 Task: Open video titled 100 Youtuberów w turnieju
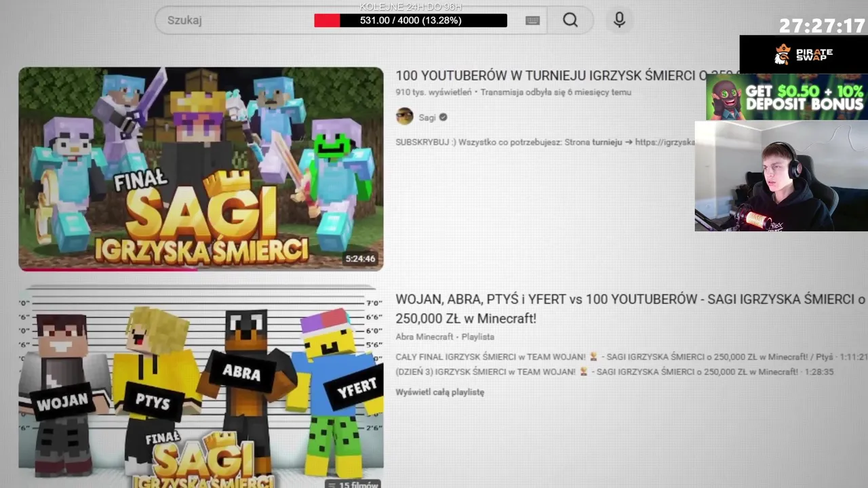(567, 76)
